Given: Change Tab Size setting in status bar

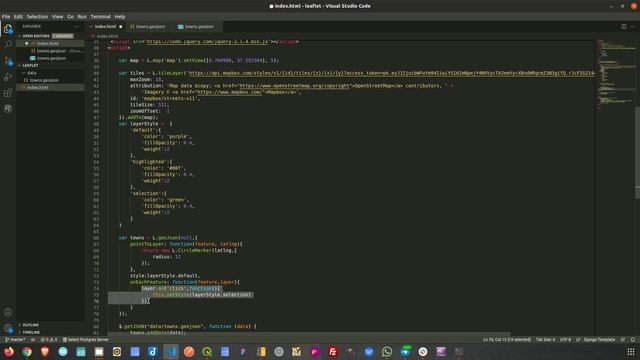Looking at the screenshot, I should [545, 340].
